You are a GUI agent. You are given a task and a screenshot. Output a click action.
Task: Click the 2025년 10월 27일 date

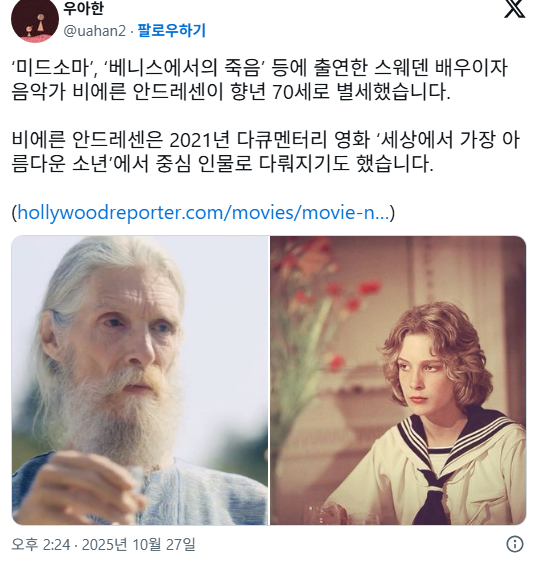tap(139, 545)
